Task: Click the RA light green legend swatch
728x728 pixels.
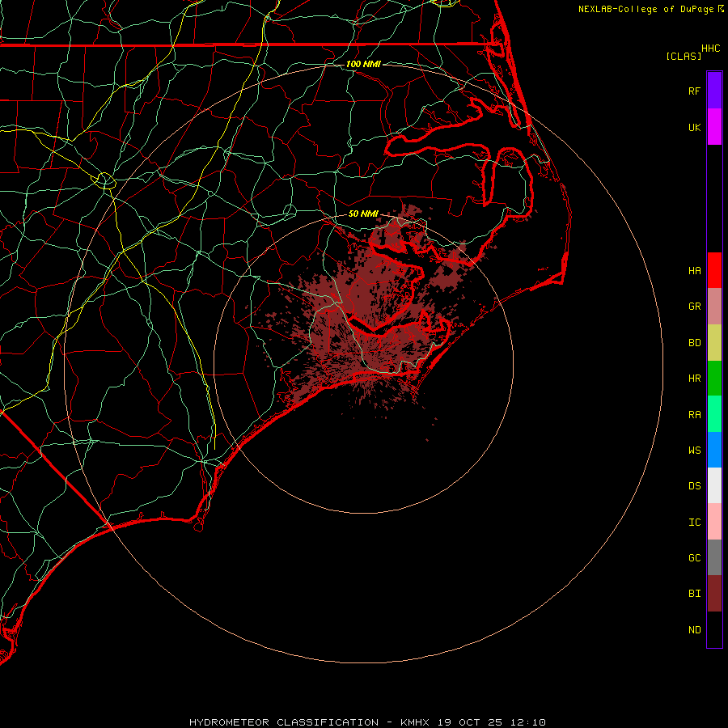Action: (714, 414)
